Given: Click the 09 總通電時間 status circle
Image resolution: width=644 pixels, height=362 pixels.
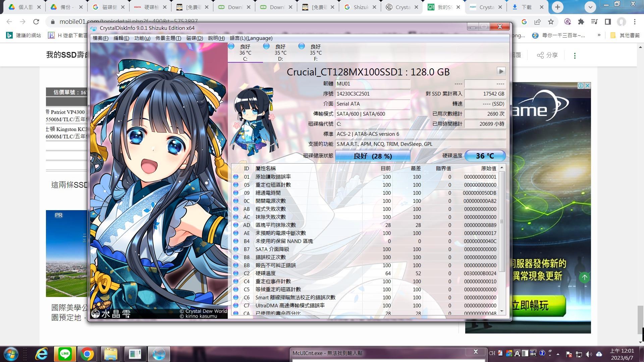Looking at the screenshot, I should tap(236, 193).
